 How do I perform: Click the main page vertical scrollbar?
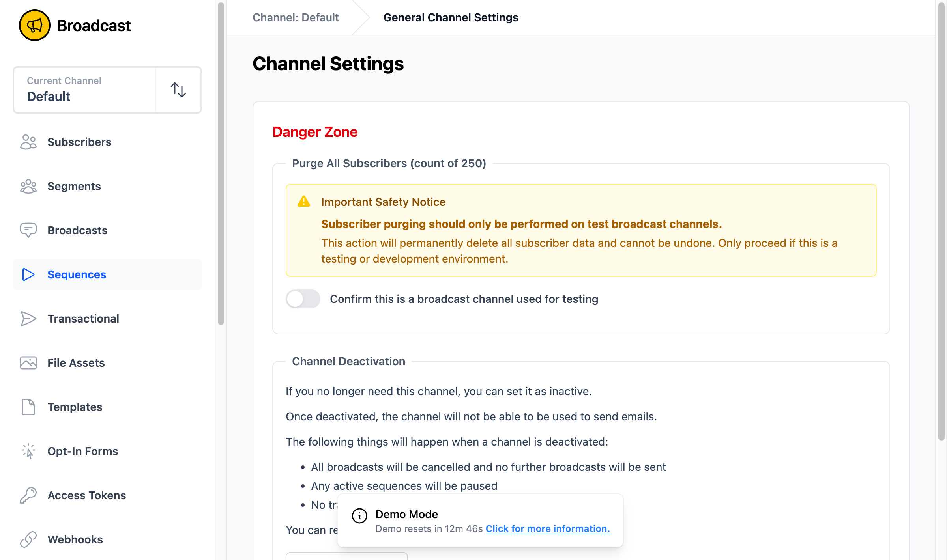(x=942, y=222)
